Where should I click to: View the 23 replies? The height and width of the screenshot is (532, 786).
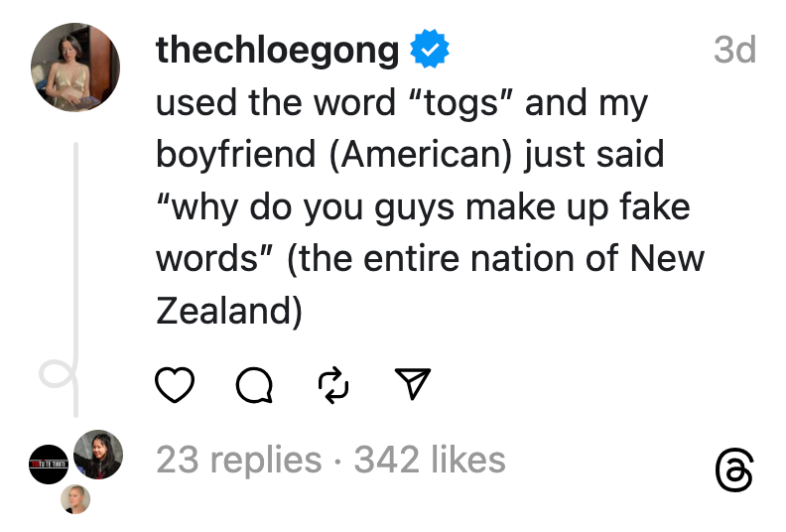tap(239, 460)
